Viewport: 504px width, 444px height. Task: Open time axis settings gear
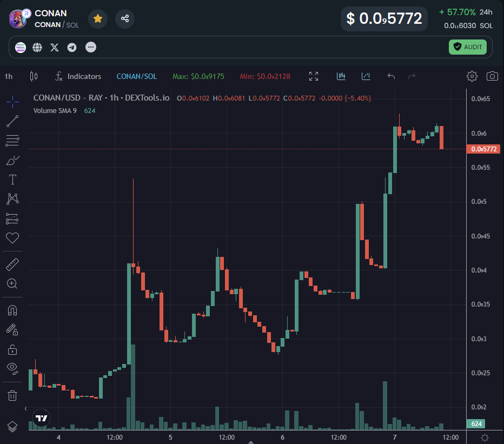click(485, 438)
